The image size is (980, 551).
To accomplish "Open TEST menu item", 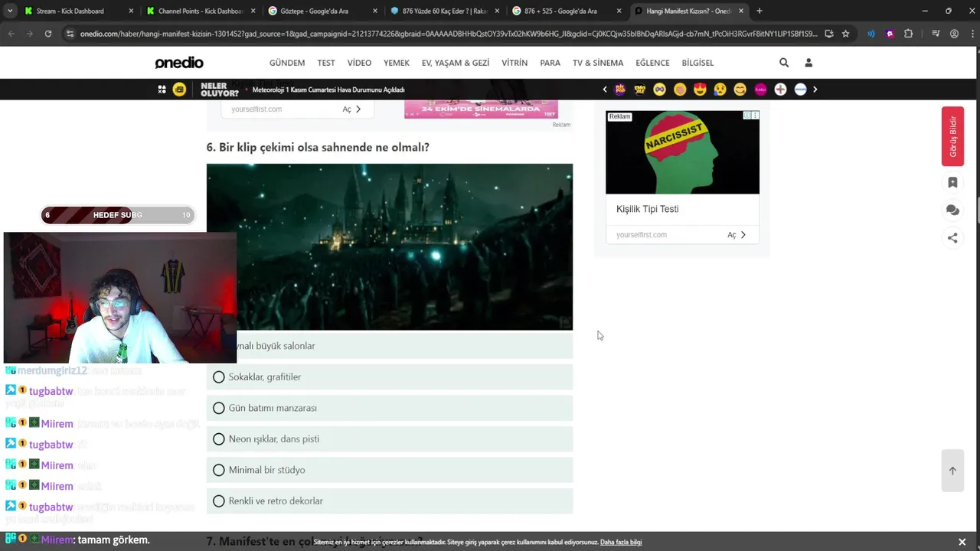I will [x=326, y=63].
